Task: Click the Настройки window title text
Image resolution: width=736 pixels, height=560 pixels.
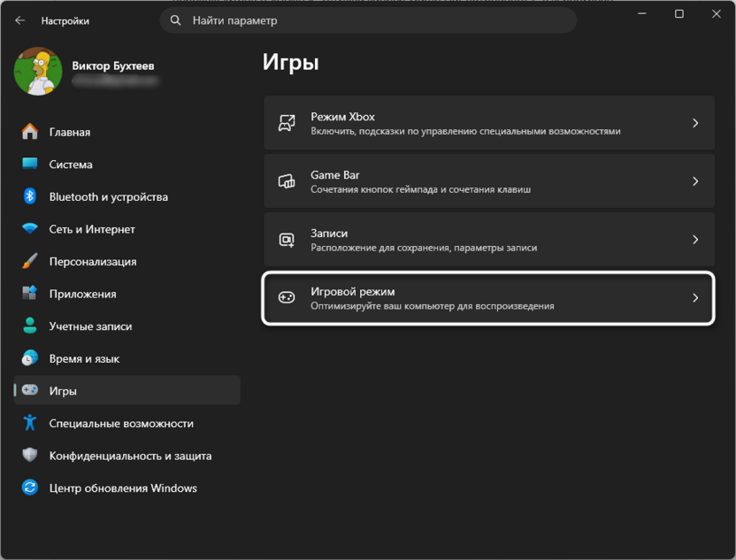Action: tap(65, 21)
